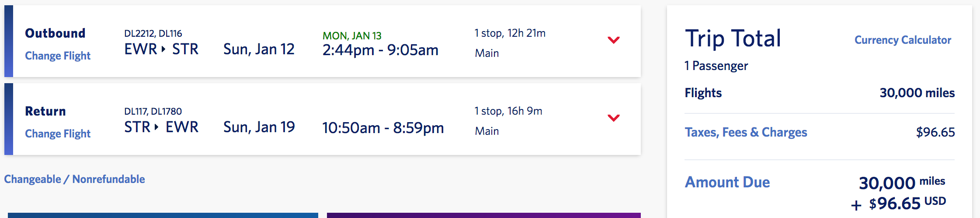Image resolution: width=980 pixels, height=218 pixels.
Task: Click the plus sign before $96.65 USD
Action: pyautogui.click(x=856, y=205)
